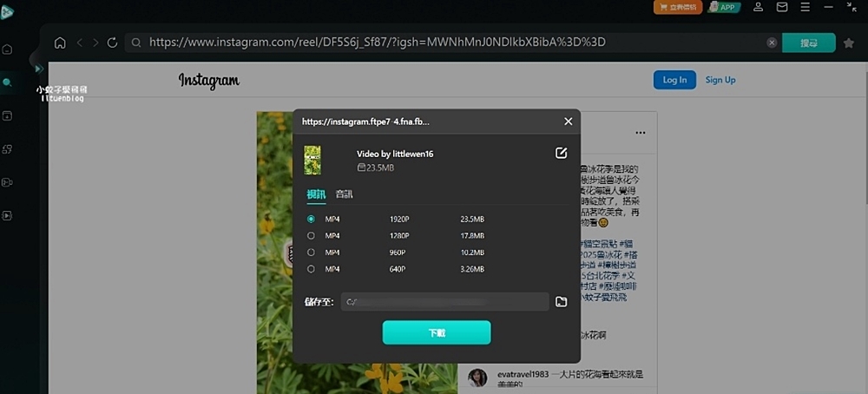This screenshot has height=394, width=868.
Task: Click the video thumbnail in dialog
Action: [x=312, y=160]
